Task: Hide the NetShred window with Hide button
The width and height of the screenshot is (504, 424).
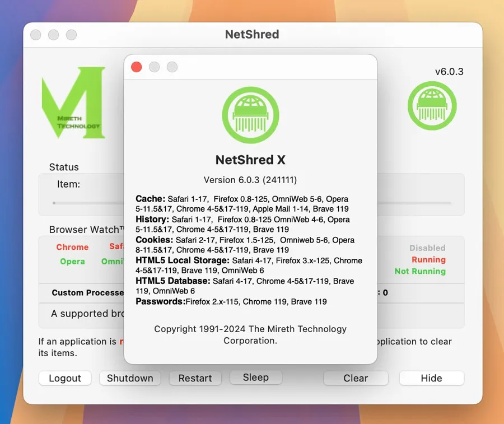Action: (431, 378)
